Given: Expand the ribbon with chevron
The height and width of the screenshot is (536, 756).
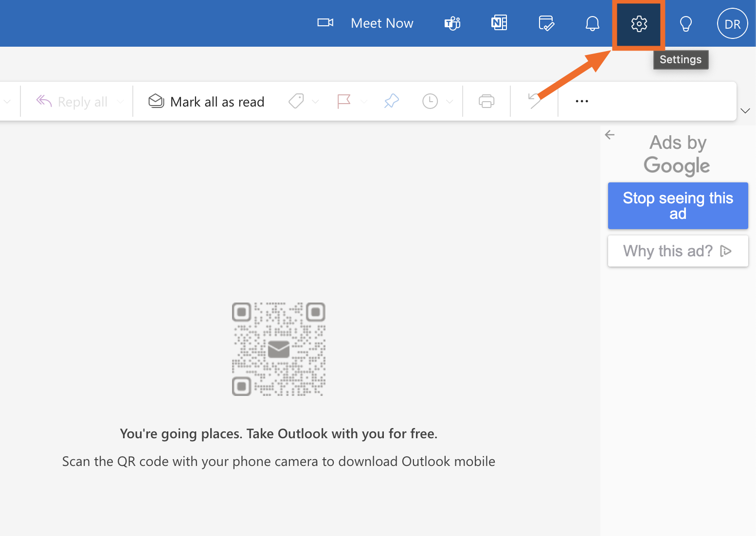Looking at the screenshot, I should click(x=745, y=111).
